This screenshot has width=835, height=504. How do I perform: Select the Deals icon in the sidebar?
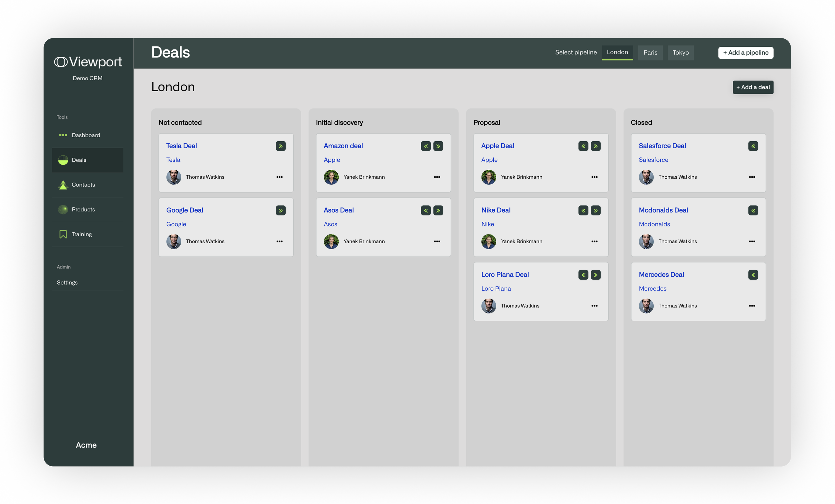click(x=63, y=160)
